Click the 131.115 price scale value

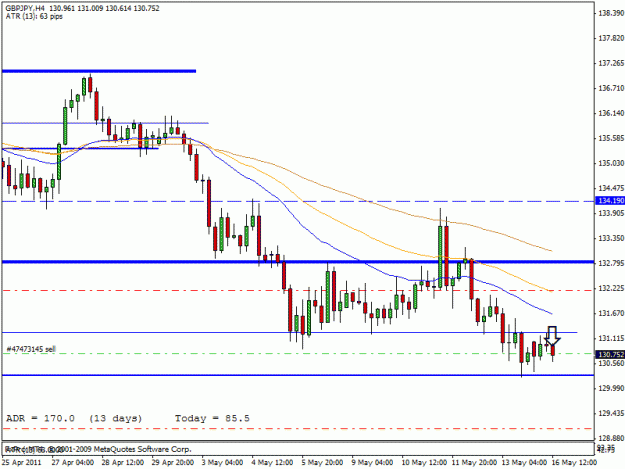coord(611,338)
